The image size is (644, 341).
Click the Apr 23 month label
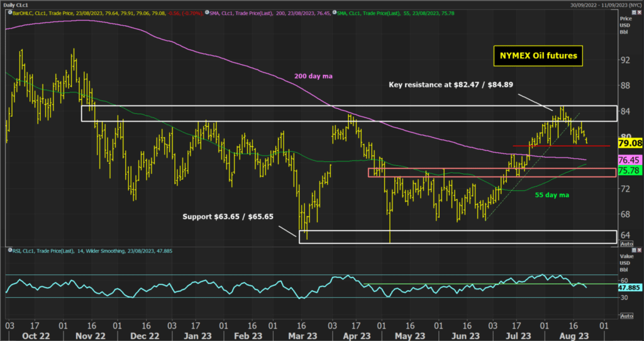pos(357,336)
